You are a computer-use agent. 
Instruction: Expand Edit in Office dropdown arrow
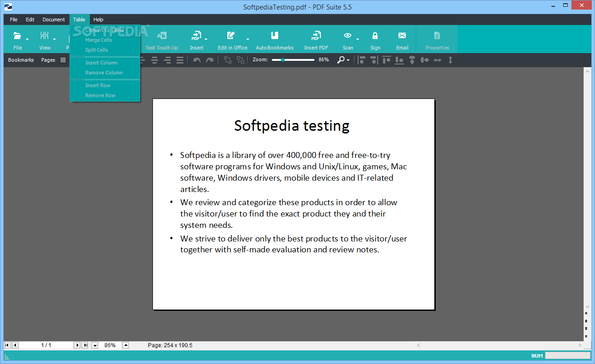[248, 39]
